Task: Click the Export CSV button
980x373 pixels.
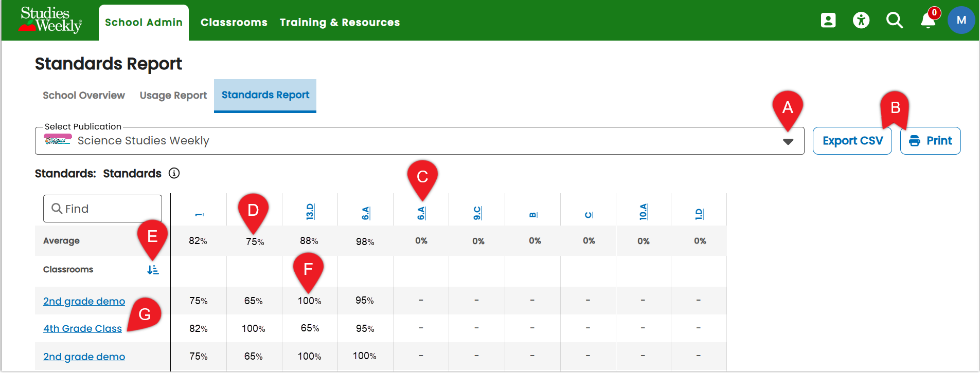Action: coord(852,141)
